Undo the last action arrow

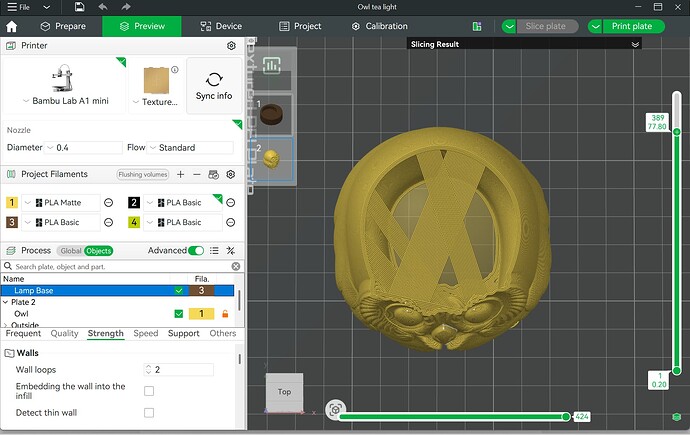click(x=103, y=7)
